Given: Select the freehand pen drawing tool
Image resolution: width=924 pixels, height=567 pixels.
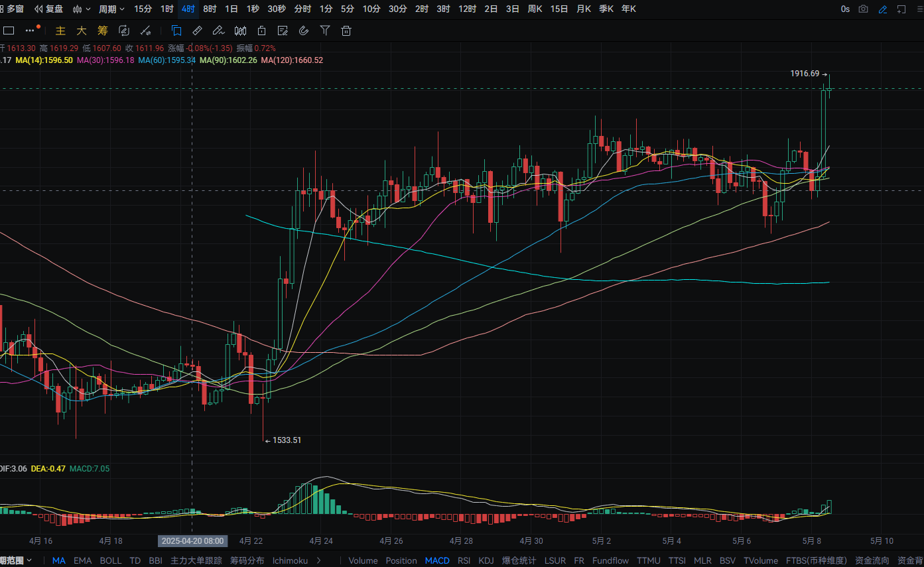Looking at the screenshot, I should click(x=218, y=31).
